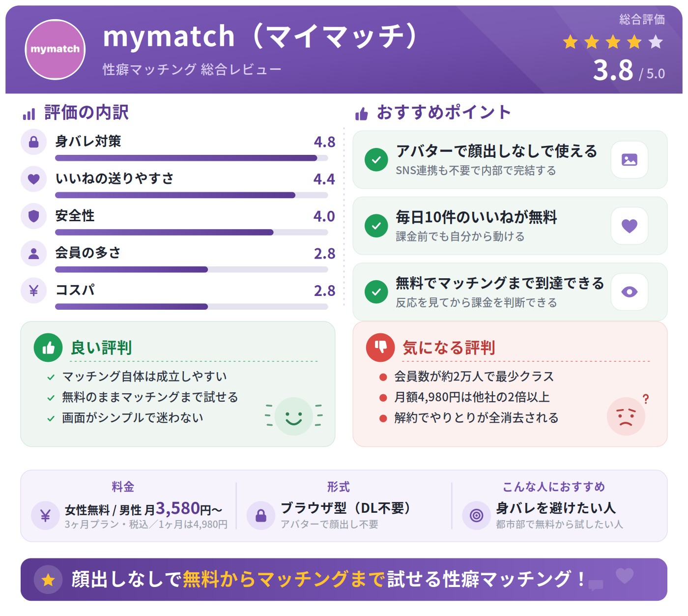The image size is (688, 616).
Task: Click マッチング自体は成立しやすい
Action: click(144, 377)
